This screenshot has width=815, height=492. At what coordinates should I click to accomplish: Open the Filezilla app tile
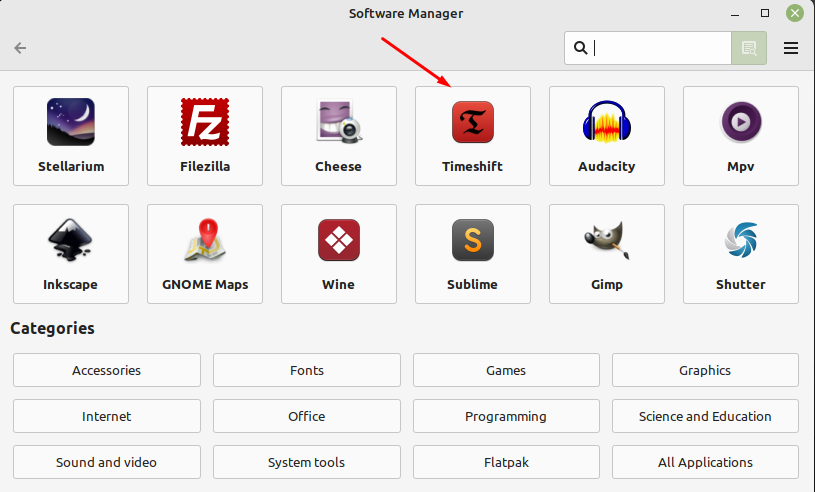point(205,136)
